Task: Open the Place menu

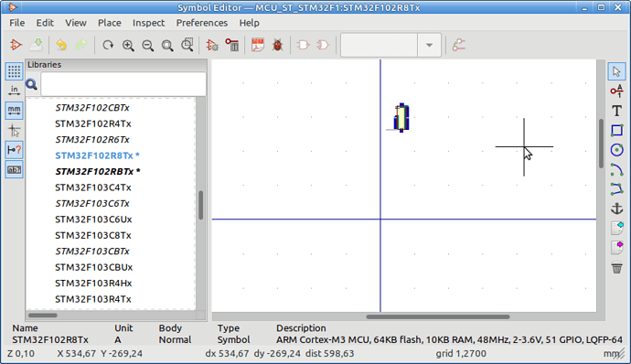Action: pyautogui.click(x=110, y=23)
